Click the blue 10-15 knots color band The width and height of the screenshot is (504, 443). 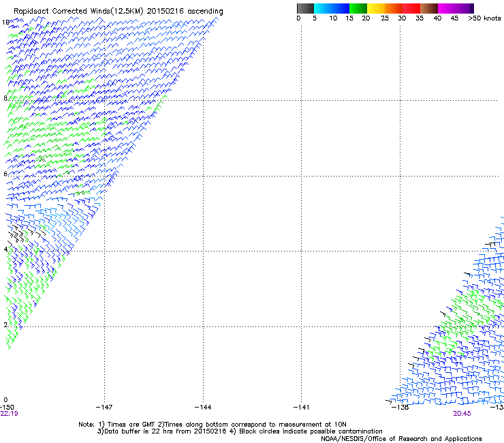coord(341,8)
